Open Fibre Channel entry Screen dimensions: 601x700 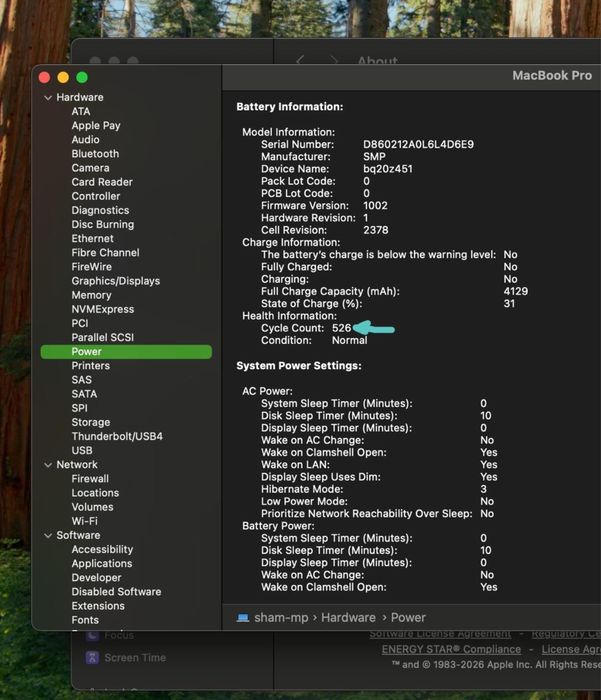point(105,253)
